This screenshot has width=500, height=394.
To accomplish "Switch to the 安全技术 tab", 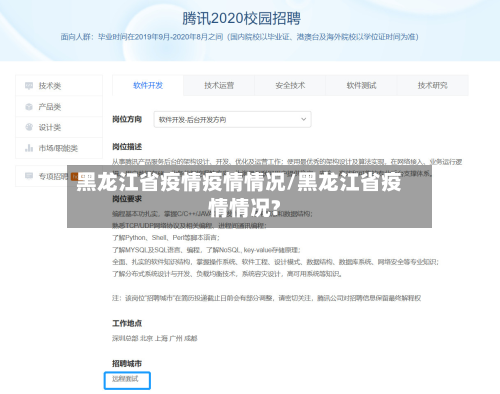I will click(x=290, y=86).
